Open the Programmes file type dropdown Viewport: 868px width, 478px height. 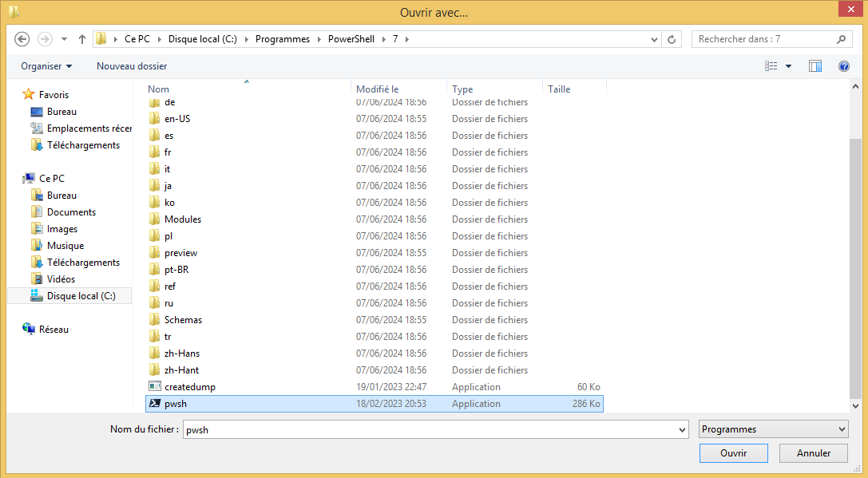pos(773,429)
